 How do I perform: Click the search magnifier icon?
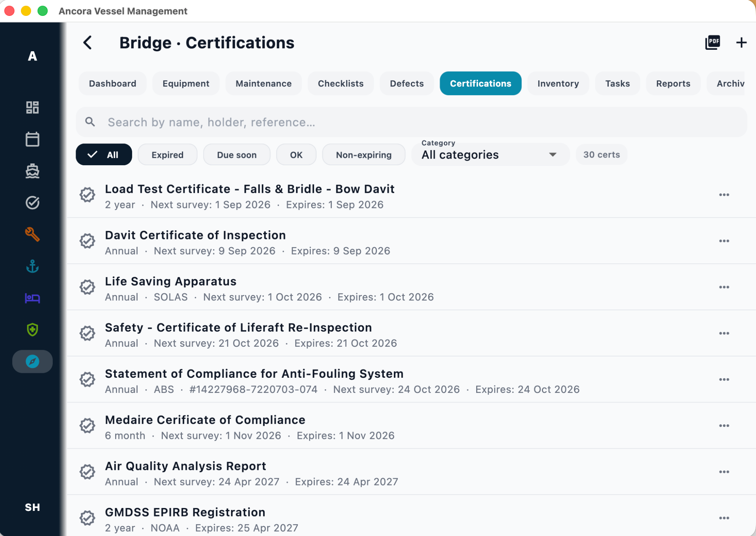(x=90, y=122)
